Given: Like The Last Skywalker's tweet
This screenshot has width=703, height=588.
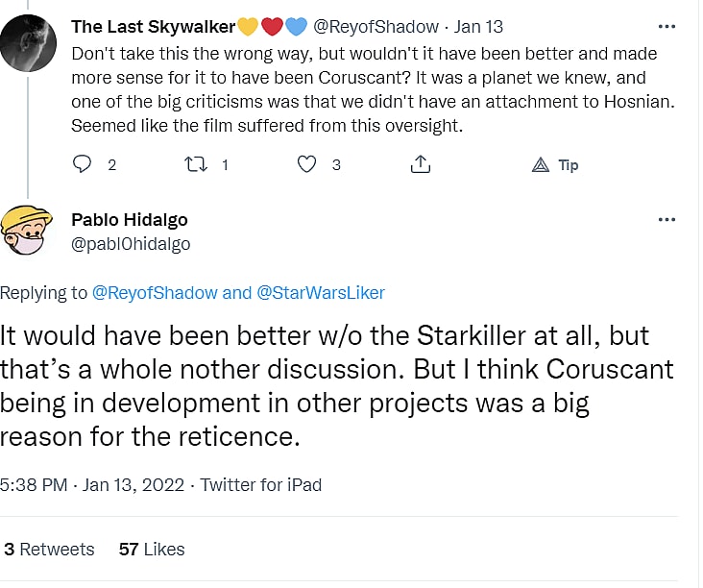Looking at the screenshot, I should click(x=306, y=164).
